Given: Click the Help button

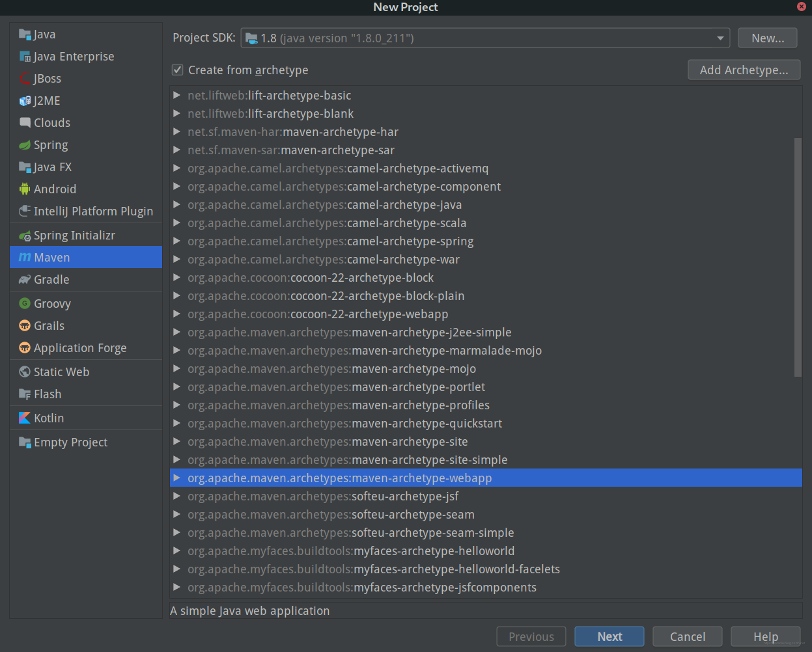Looking at the screenshot, I should 766,636.
